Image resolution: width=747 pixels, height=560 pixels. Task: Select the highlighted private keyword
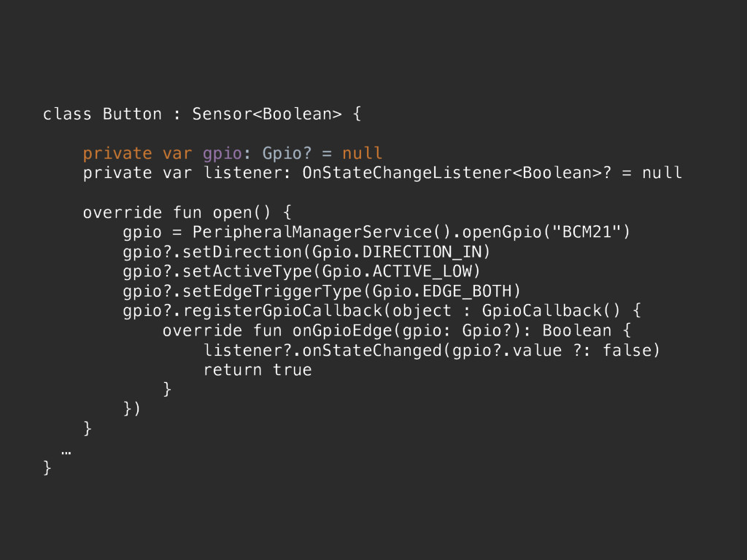pos(117,154)
